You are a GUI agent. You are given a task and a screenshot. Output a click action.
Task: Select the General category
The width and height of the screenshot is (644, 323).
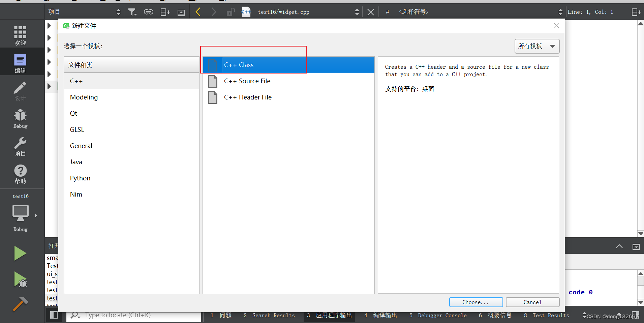131,146
